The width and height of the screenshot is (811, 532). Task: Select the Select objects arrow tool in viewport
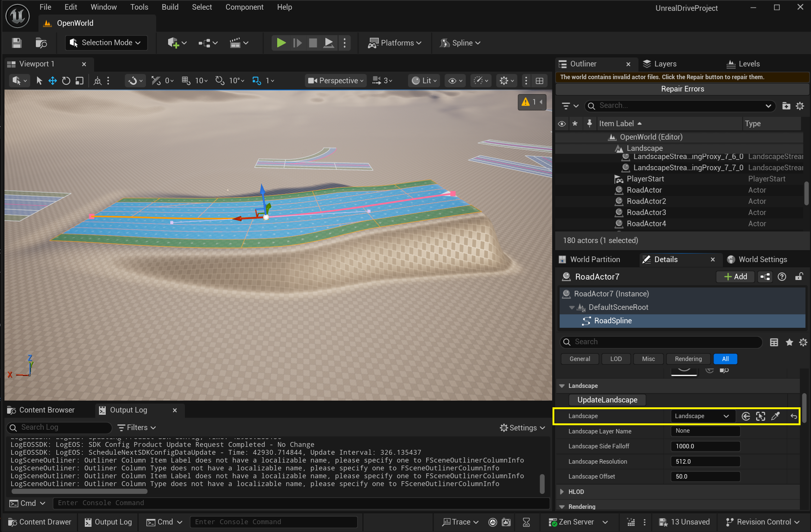point(39,81)
